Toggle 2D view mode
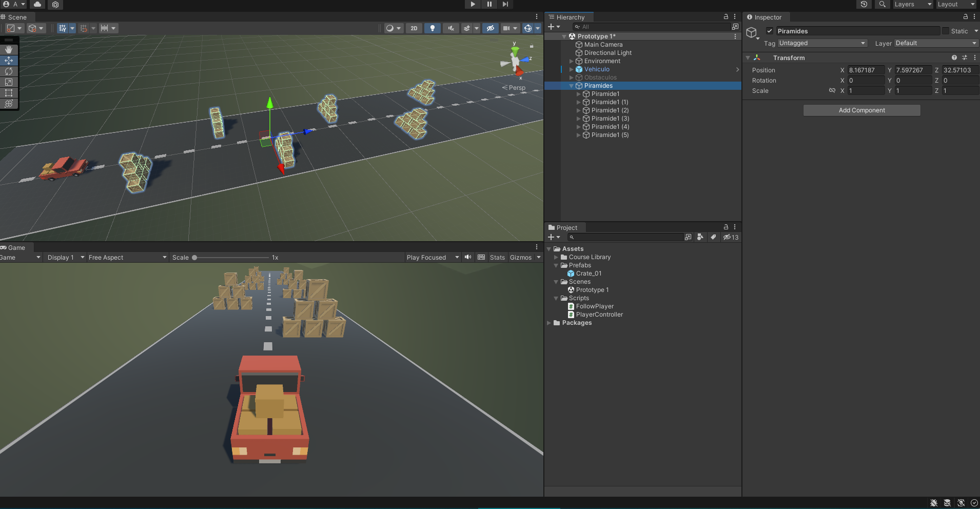 [x=414, y=28]
